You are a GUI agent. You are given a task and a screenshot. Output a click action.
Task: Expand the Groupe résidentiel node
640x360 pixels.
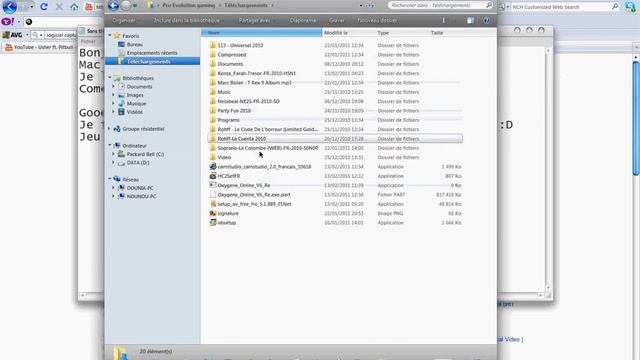(110, 129)
